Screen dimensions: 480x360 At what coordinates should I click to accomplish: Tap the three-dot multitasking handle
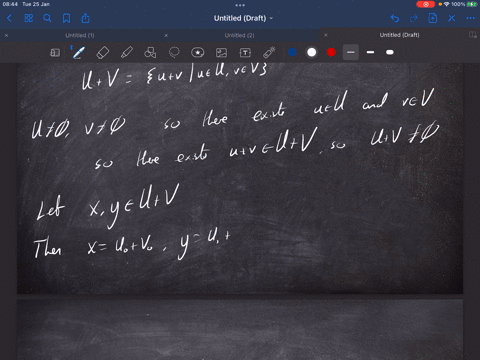pyautogui.click(x=240, y=5)
